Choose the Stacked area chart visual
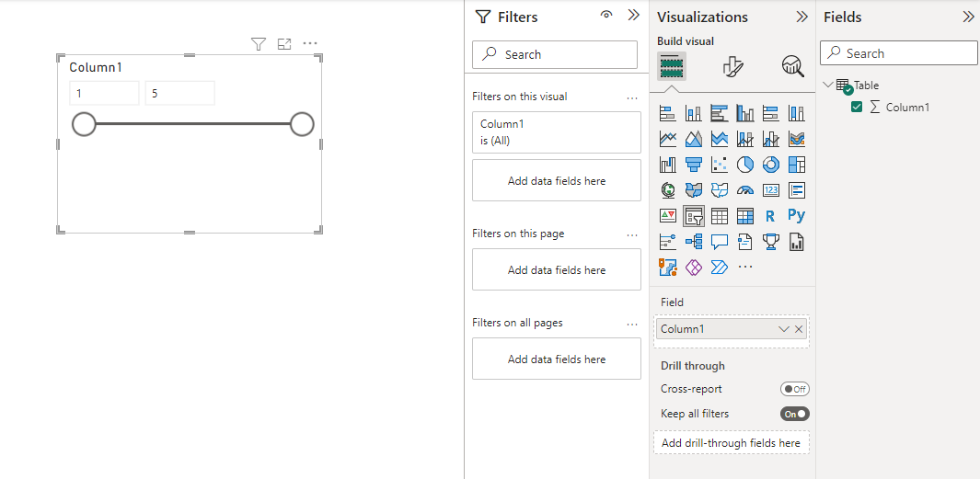Viewport: 980px width, 479px height. point(720,139)
